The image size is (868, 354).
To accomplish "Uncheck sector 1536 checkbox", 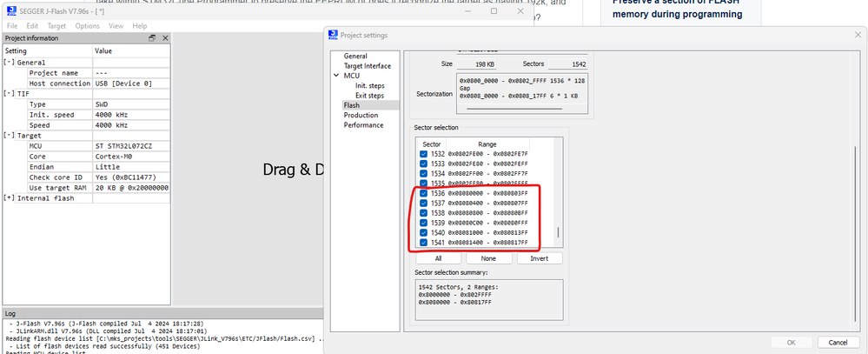I will (423, 193).
